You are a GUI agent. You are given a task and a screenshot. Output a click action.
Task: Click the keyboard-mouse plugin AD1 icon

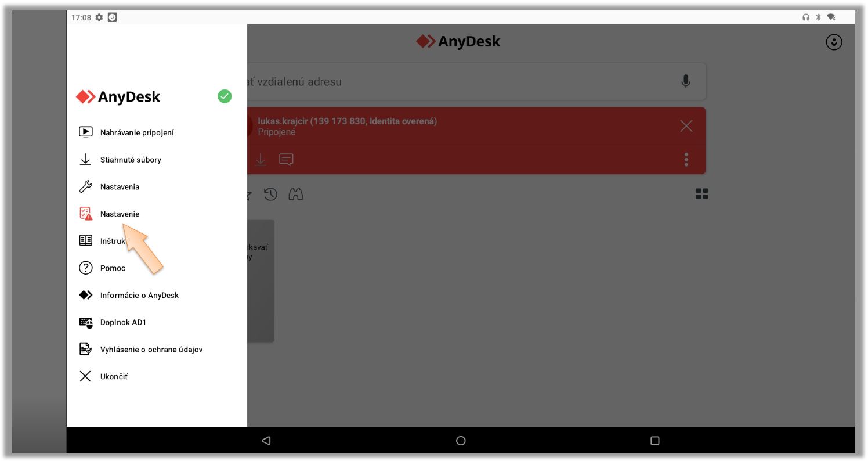(x=86, y=322)
